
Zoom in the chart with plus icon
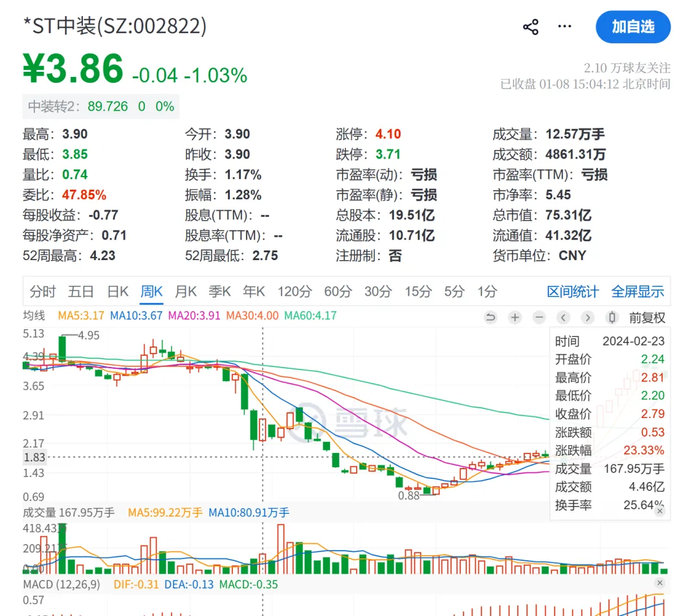515,317
